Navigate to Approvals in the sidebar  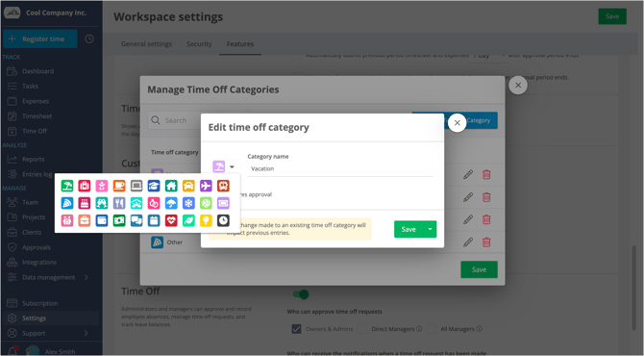pyautogui.click(x=37, y=247)
